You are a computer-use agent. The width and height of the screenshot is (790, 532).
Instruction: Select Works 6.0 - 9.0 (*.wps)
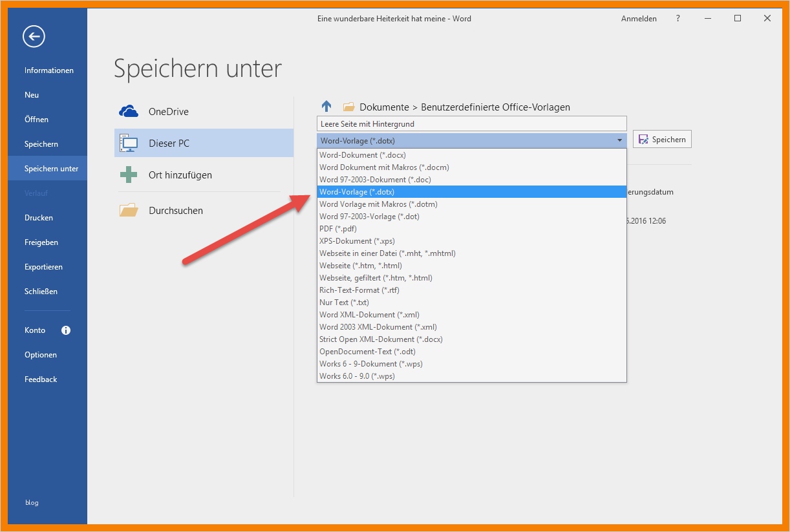(x=471, y=376)
